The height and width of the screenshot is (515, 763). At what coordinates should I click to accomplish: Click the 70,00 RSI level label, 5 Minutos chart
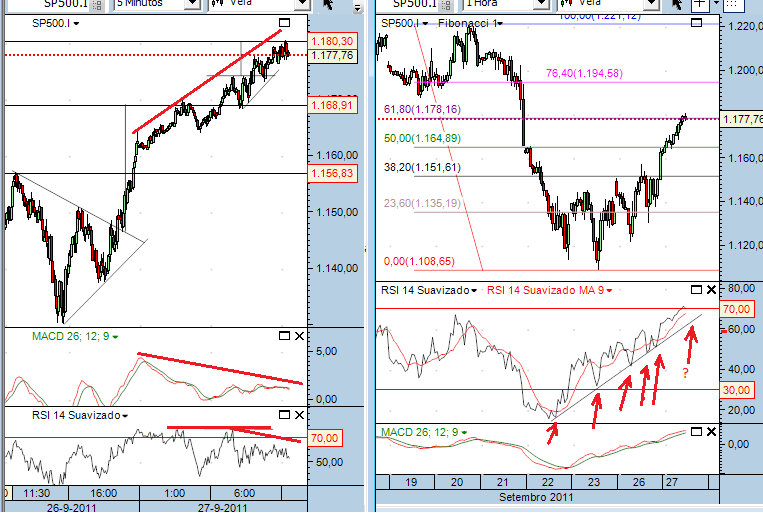coord(325,438)
